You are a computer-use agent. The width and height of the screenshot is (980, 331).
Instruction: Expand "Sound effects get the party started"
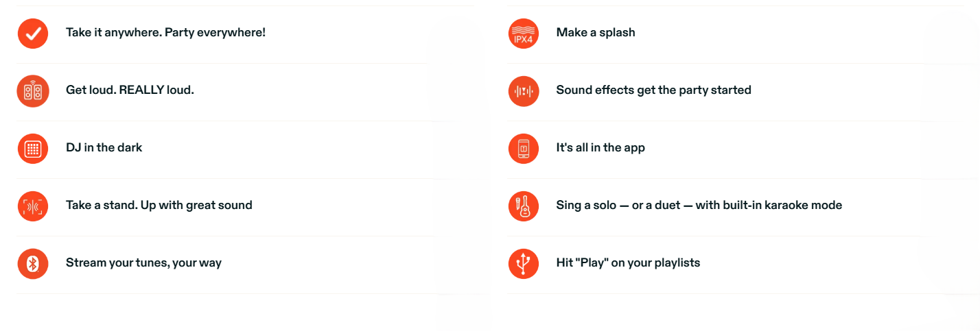[x=654, y=90]
